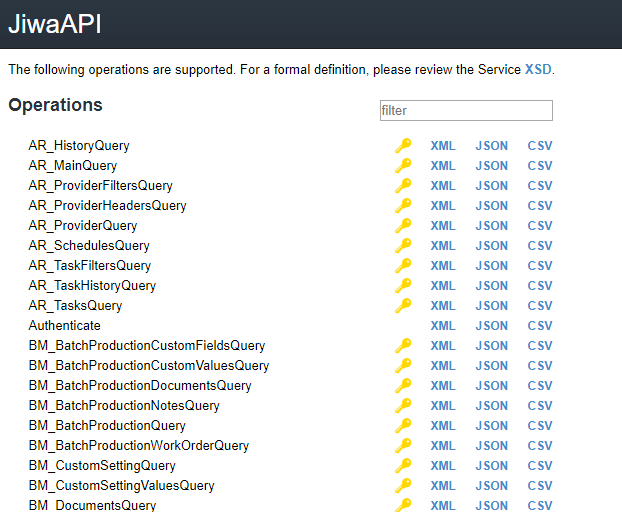Select the AR_HistoryQuery operation name
This screenshot has width=622, height=512.
[x=79, y=146]
